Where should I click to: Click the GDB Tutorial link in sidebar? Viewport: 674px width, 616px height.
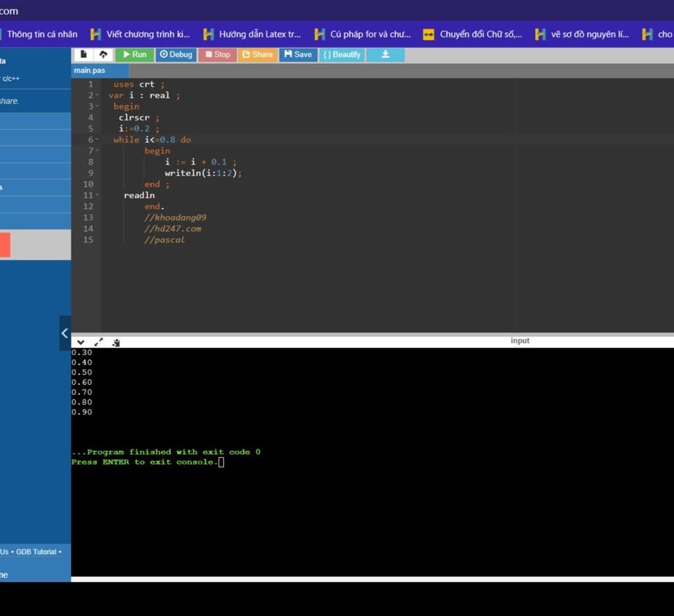pos(36,552)
